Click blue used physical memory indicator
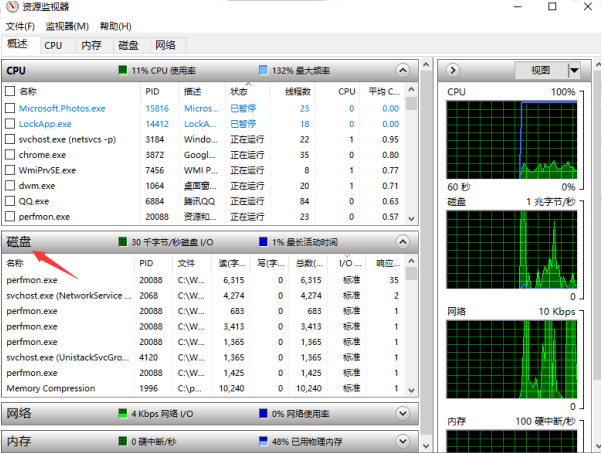This screenshot has height=453, width=602. tap(263, 441)
